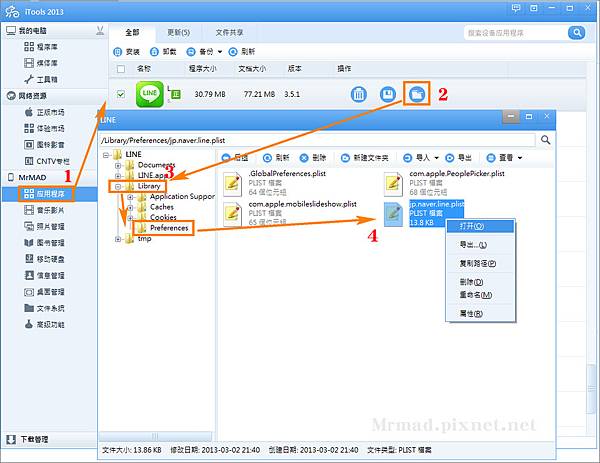Click the 后退 back button in LINE window
This screenshot has width=600, height=463.
(235, 158)
